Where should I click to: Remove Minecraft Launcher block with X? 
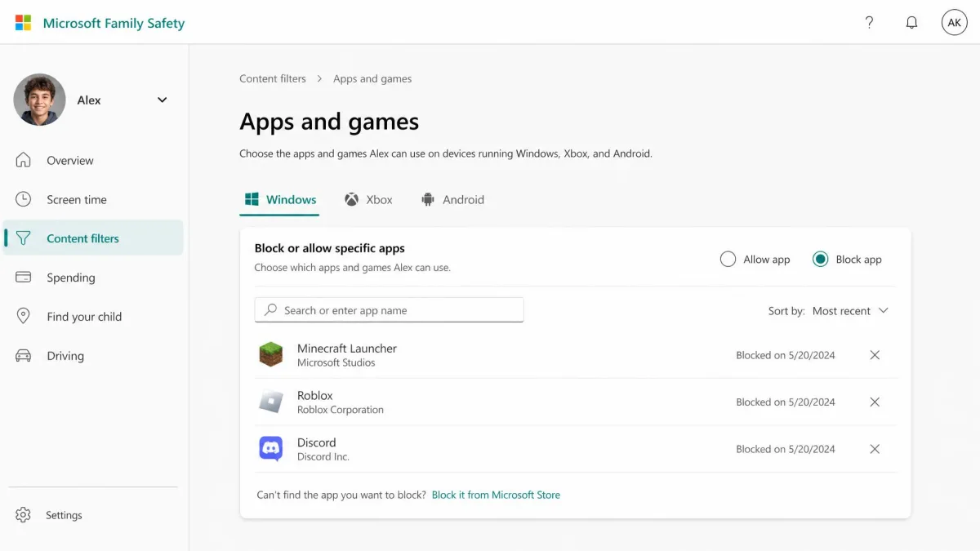[875, 355]
